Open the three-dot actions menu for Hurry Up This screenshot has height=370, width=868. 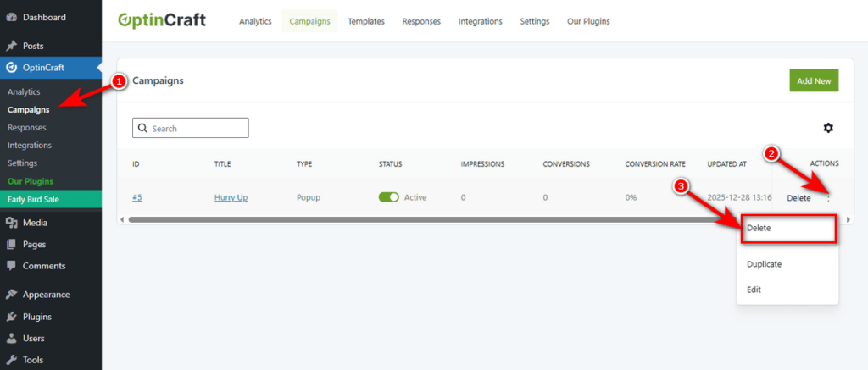(x=828, y=197)
